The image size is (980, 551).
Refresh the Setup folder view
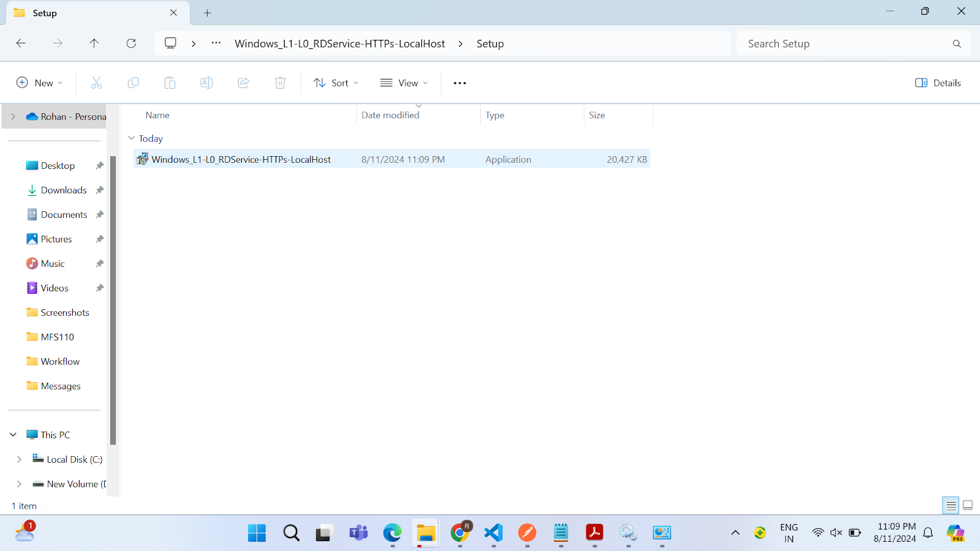point(131,43)
